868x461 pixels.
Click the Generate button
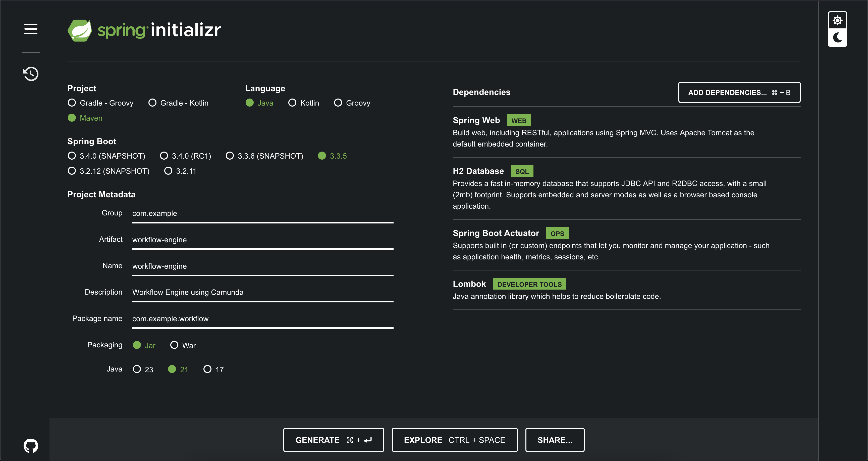pyautogui.click(x=334, y=440)
